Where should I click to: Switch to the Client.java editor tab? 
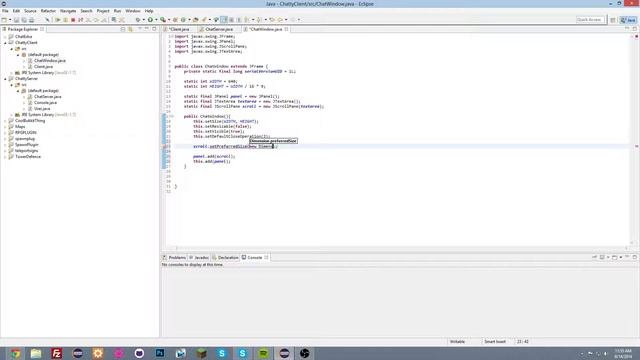[179, 29]
